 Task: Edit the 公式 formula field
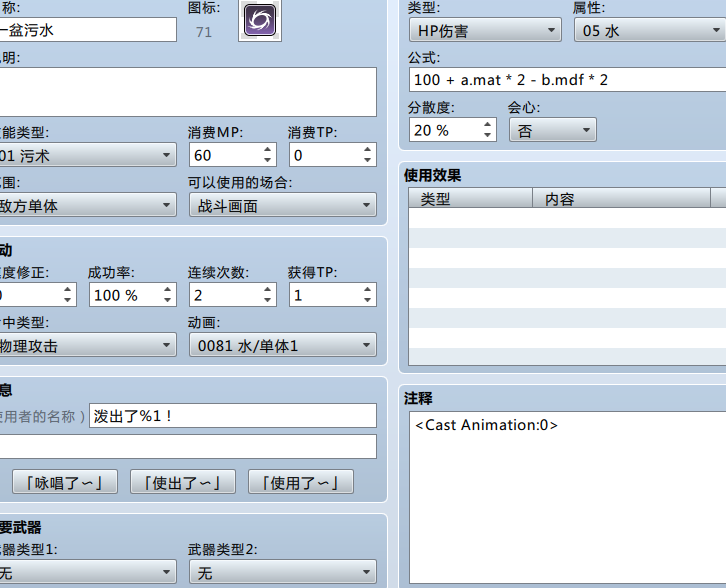coord(568,80)
